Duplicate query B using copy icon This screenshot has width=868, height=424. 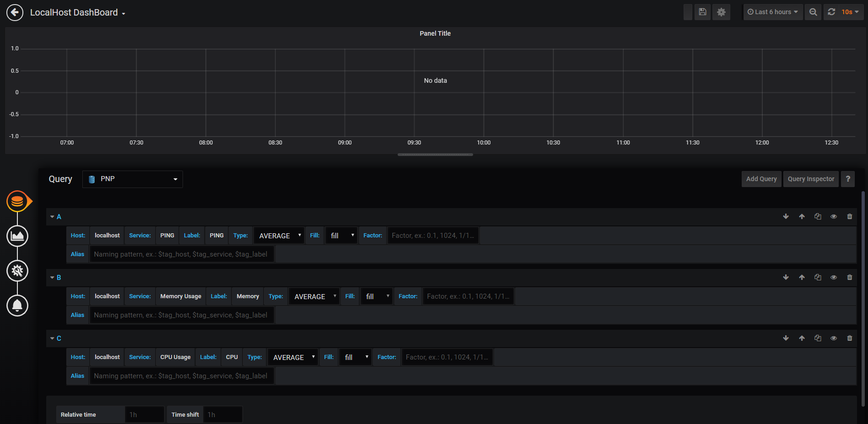(x=818, y=278)
